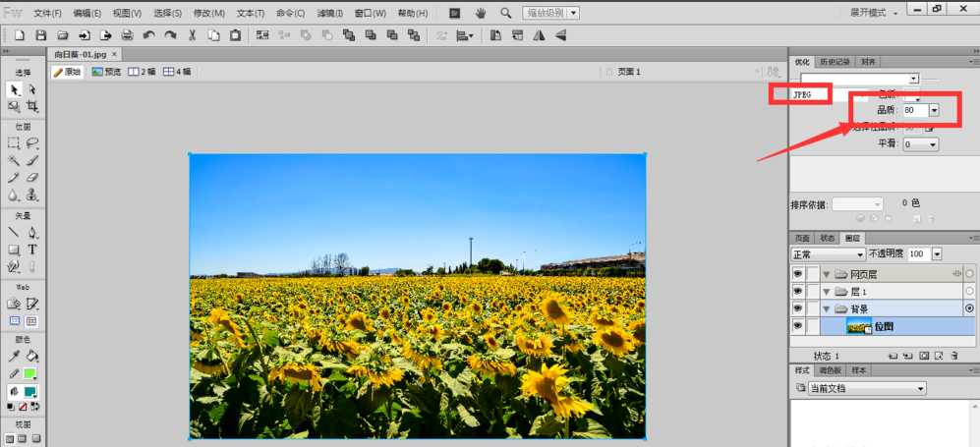Screen dimensions: 980x447
Task: Click the Undo icon in toolbar
Action: coord(148,35)
